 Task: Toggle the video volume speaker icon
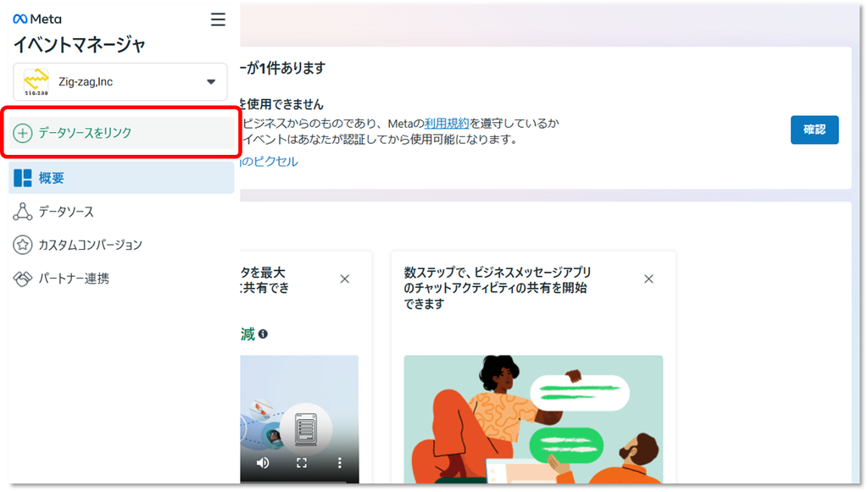tap(263, 462)
